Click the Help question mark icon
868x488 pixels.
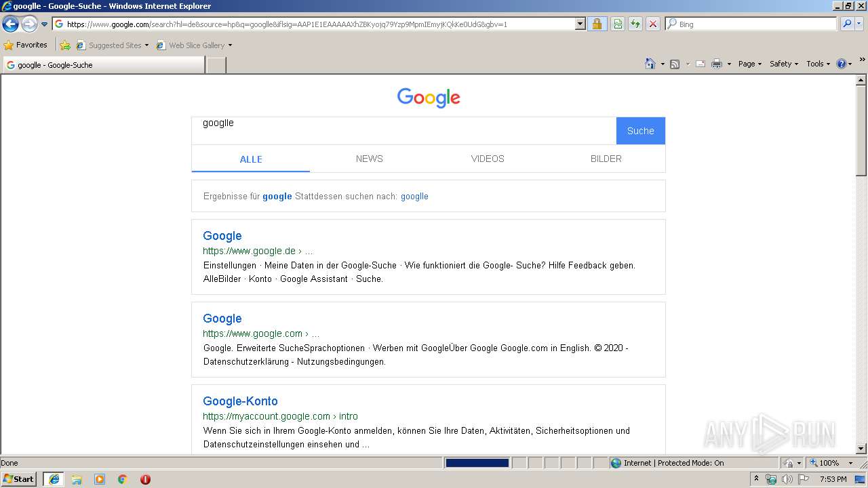pos(842,64)
